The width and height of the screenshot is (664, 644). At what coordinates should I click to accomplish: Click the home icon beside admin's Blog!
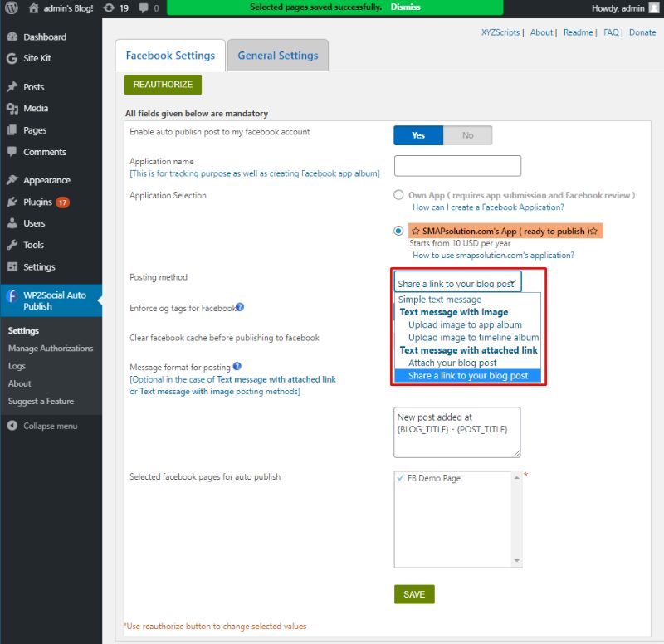tap(34, 8)
